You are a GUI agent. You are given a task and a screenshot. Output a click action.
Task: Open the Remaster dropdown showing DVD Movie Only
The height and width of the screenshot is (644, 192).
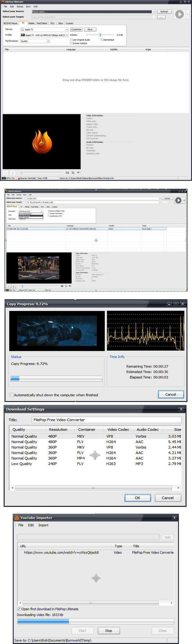coord(42,211)
